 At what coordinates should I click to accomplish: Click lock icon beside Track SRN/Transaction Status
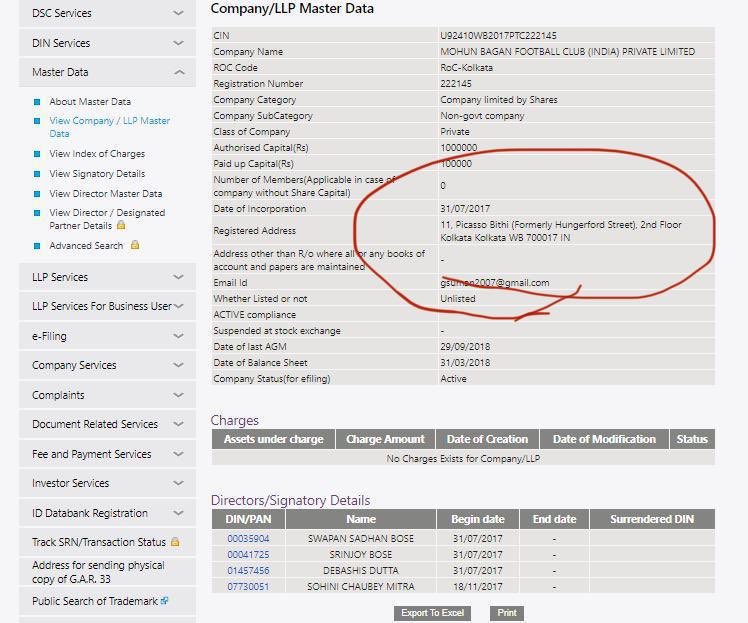175,542
